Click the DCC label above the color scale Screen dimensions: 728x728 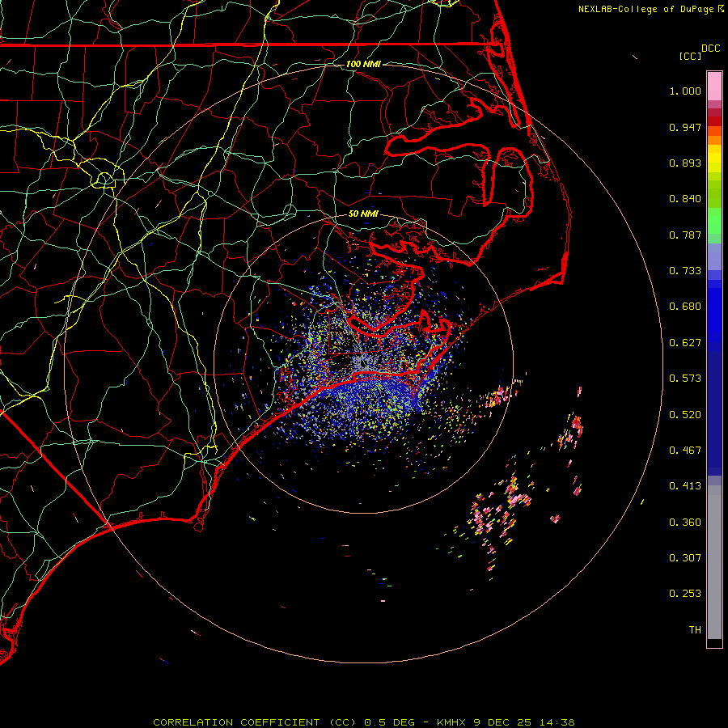[x=710, y=49]
